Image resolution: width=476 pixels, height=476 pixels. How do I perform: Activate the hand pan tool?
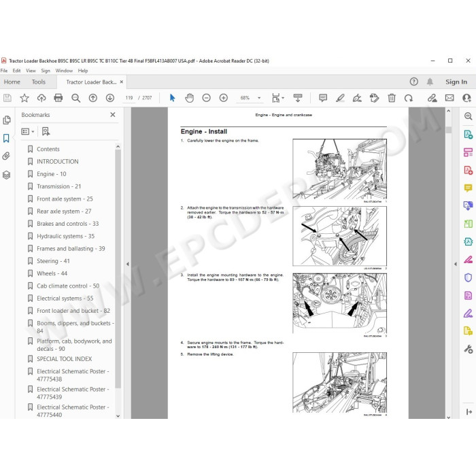click(x=190, y=98)
